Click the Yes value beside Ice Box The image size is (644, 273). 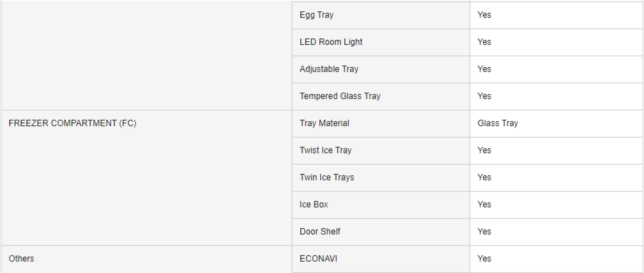point(484,204)
